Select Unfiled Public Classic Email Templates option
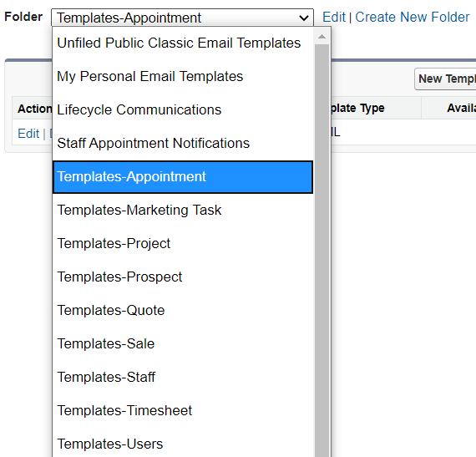 pos(183,43)
